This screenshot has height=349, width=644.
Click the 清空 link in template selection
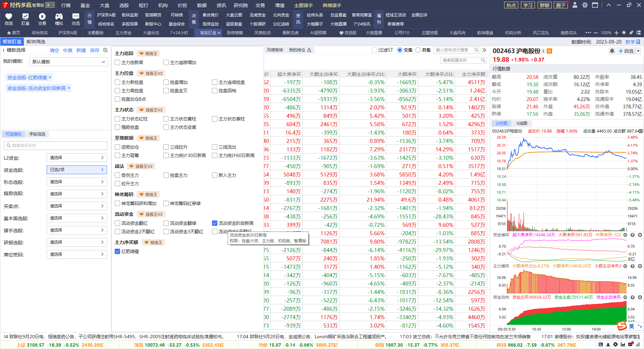point(54,50)
